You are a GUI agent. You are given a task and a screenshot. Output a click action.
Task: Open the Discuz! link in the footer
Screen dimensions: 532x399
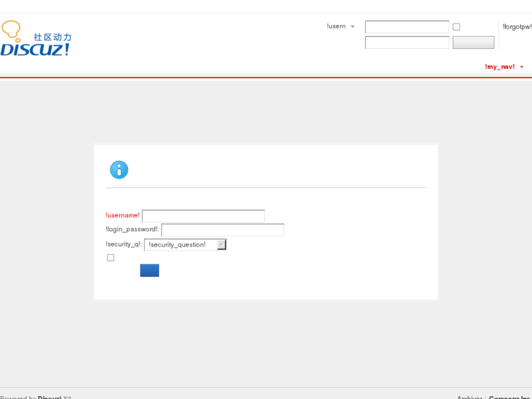pyautogui.click(x=50, y=398)
